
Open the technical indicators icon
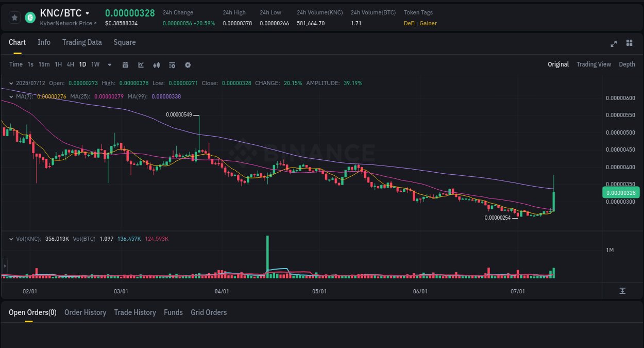click(x=172, y=64)
